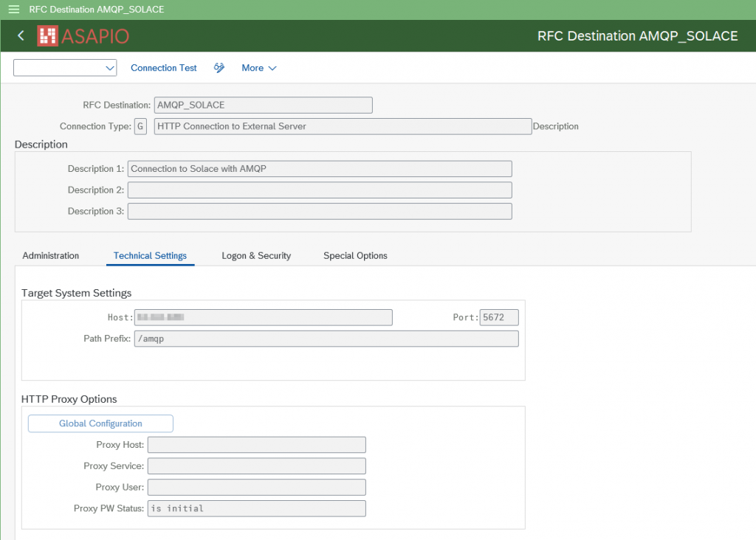Click the back arrow icon

click(x=21, y=36)
